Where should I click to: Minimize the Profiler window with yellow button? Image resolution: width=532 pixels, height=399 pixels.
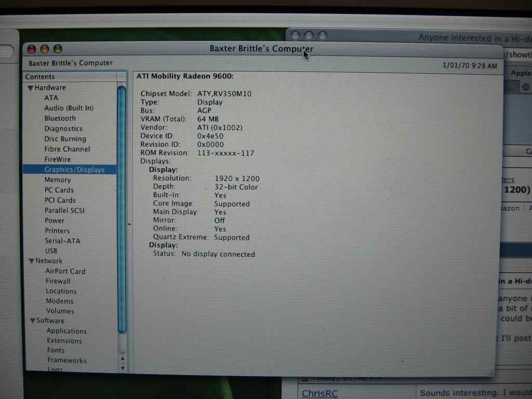(x=45, y=49)
